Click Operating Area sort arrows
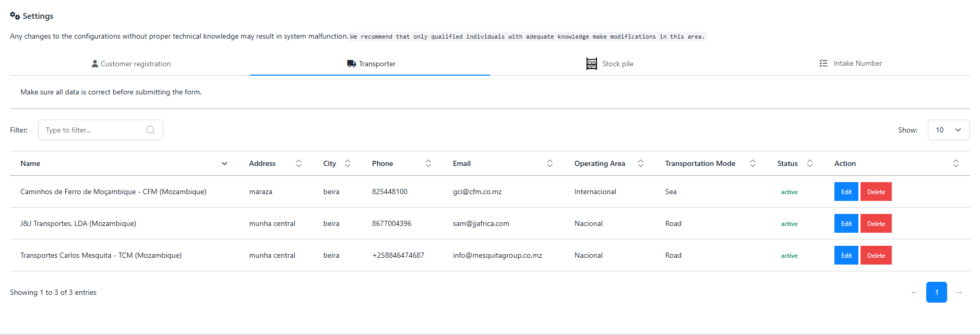The height and width of the screenshot is (335, 980). pyautogui.click(x=640, y=163)
